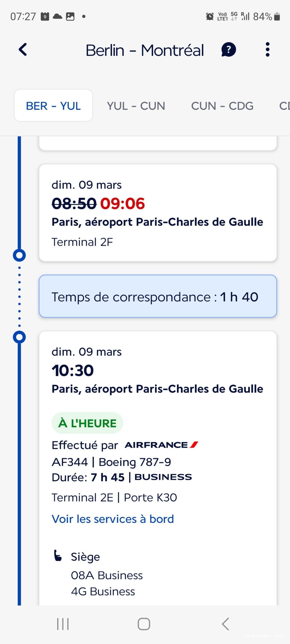This screenshot has width=290, height=644.
Task: Open the partially visible fourth segment tab
Action: [x=284, y=106]
